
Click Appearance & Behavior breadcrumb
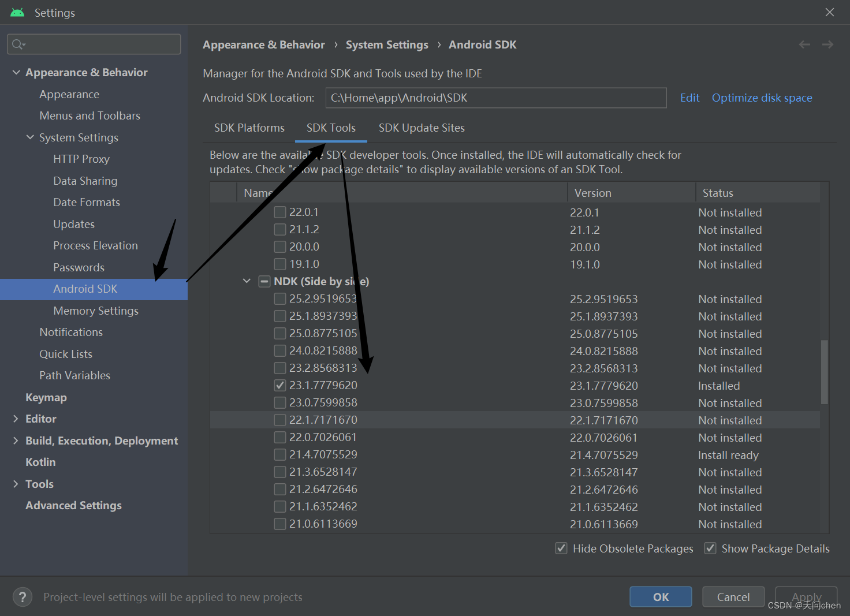click(x=264, y=44)
